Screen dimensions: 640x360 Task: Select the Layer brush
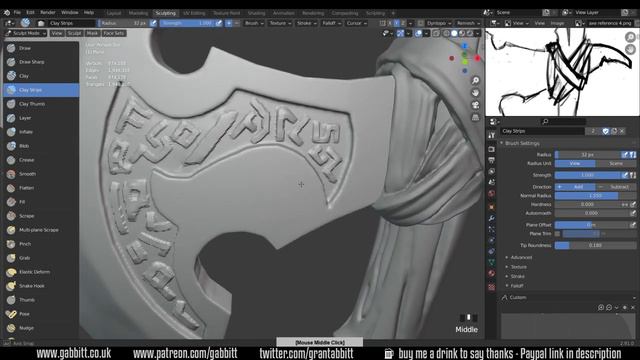coord(41,118)
